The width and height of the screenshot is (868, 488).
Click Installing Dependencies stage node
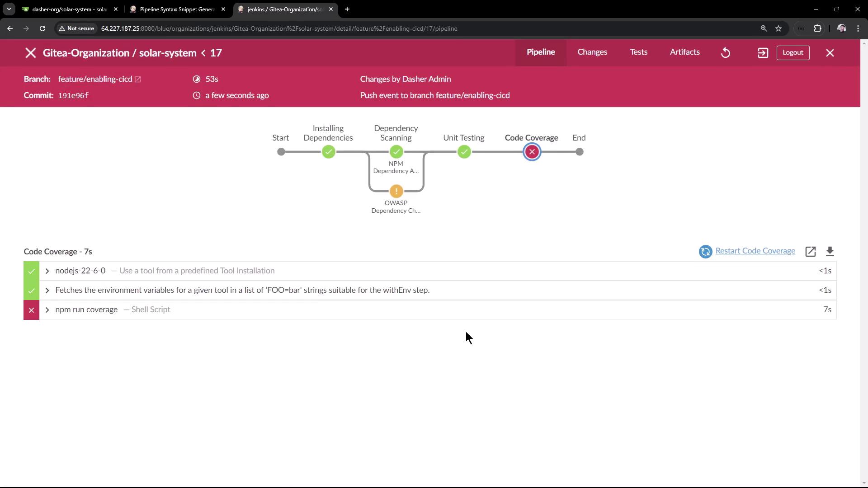[x=329, y=152]
